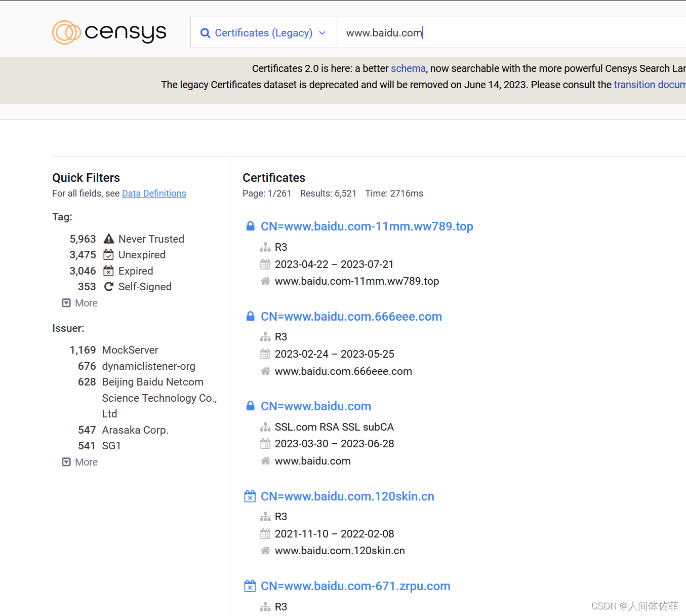The height and width of the screenshot is (616, 686).
Task: Click calendar icon beside 2021-11-10 – 2022-02-08
Action: (265, 533)
